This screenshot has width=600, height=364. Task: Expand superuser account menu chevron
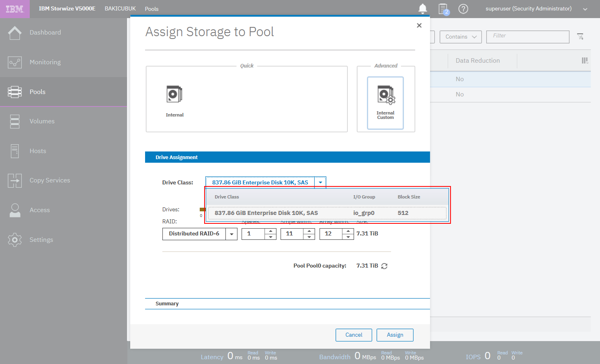(585, 9)
